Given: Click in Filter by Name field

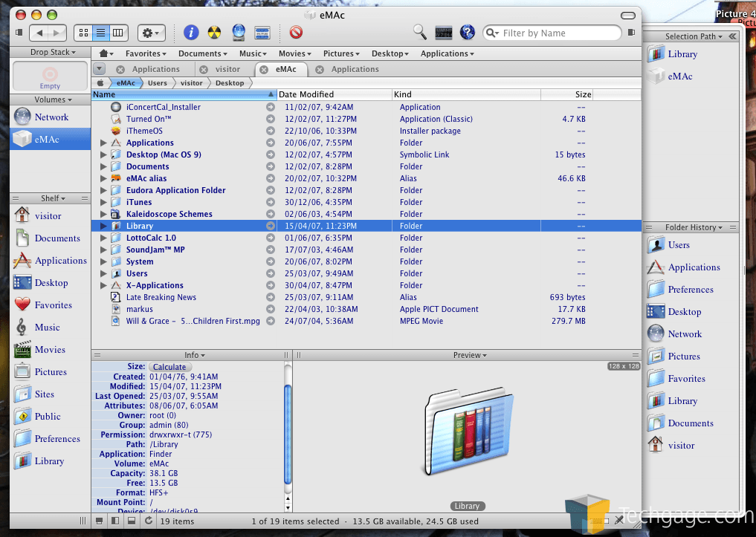Looking at the screenshot, I should click(x=552, y=33).
